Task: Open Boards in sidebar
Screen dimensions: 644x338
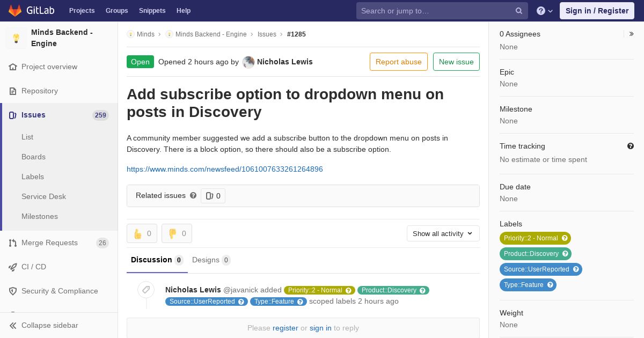Action: (33, 157)
